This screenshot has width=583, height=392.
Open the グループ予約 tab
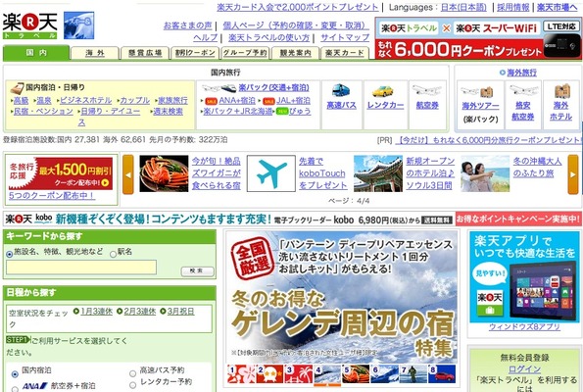(245, 53)
